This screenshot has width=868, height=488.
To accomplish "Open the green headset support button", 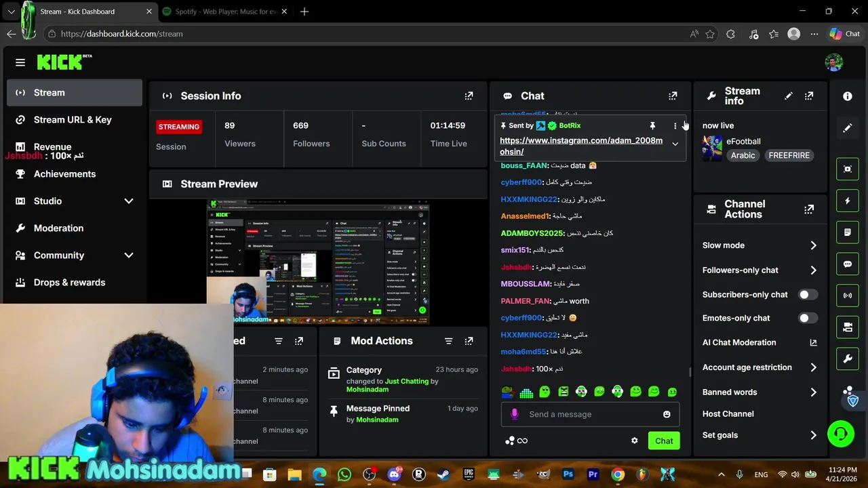I will tap(841, 434).
